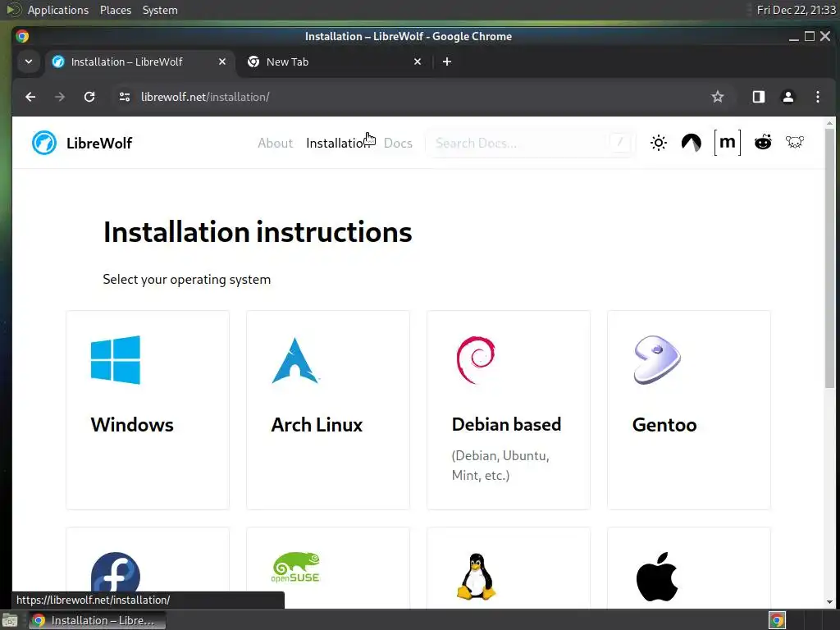Click show desktop icon in bottom panel
This screenshot has width=840, height=630.
click(x=10, y=621)
